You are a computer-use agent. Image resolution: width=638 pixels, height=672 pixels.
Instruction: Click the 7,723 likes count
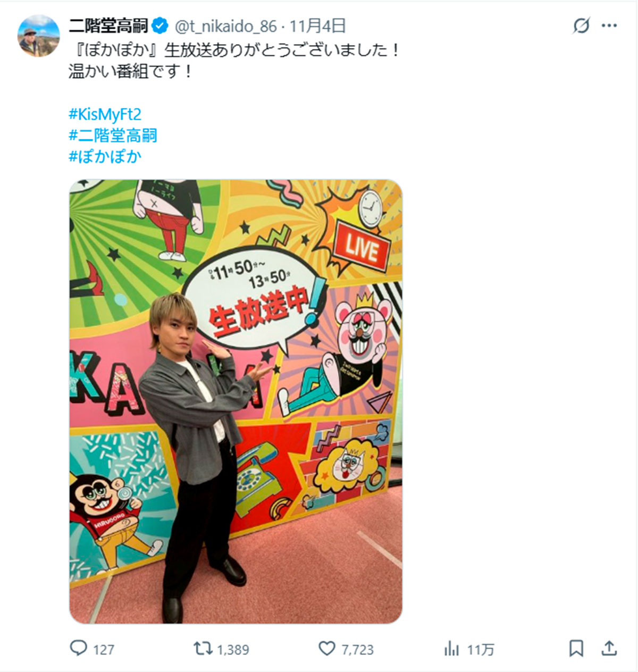point(357,650)
